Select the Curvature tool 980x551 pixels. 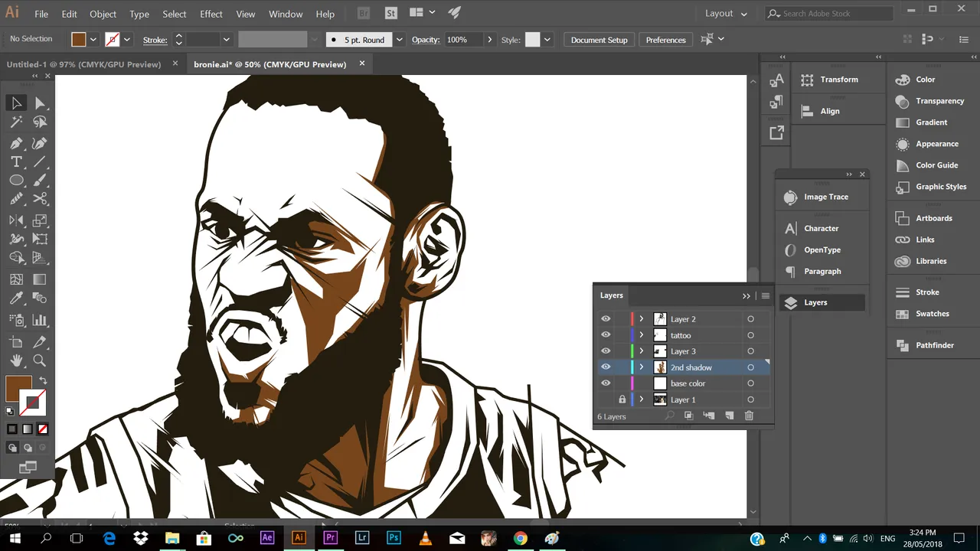pos(40,143)
